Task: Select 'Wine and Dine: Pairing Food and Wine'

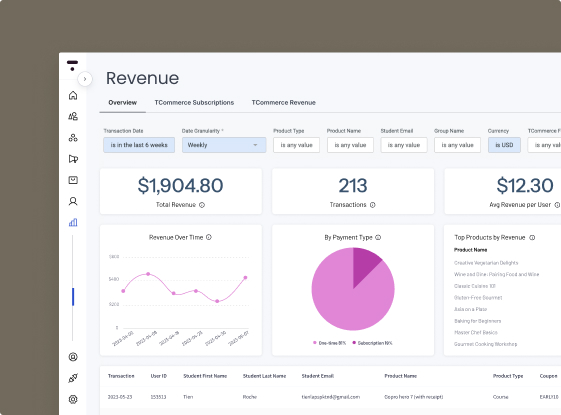Action: tap(496, 274)
